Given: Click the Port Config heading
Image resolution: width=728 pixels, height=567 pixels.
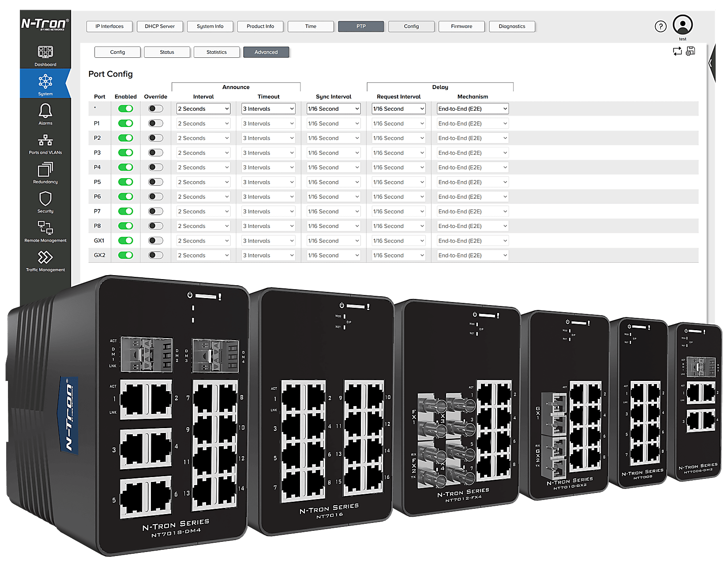Looking at the screenshot, I should pos(110,74).
